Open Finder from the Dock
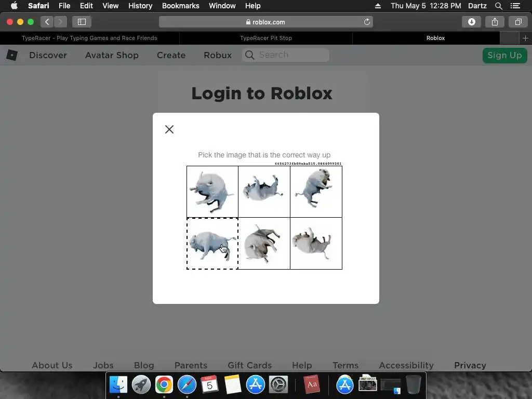This screenshot has height=399, width=532. [118, 384]
